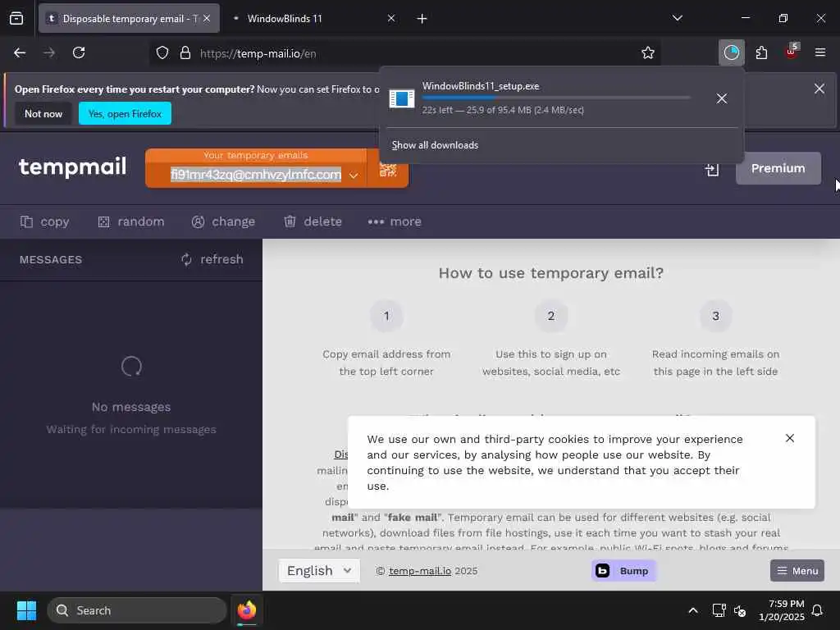The image size is (840, 630).
Task: Click Show all downloads
Action: point(435,145)
